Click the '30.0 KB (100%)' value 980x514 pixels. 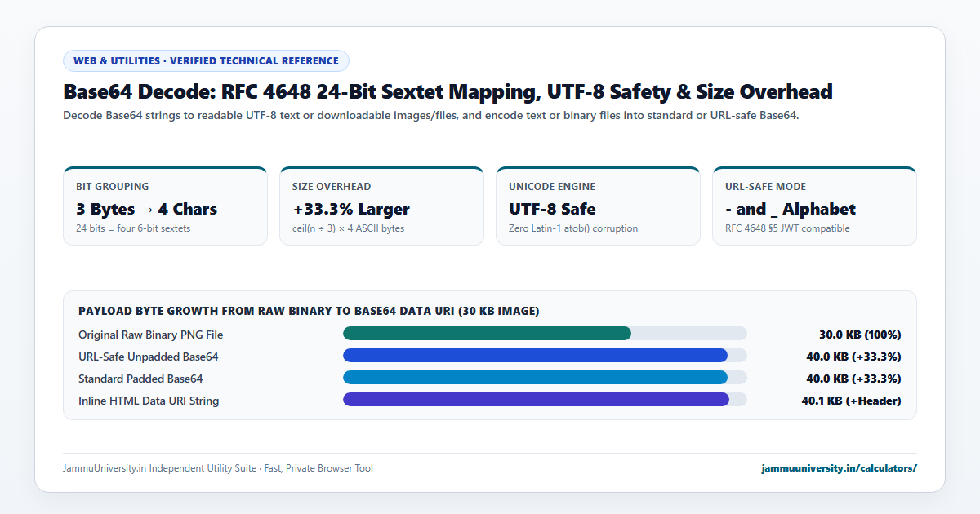pos(860,335)
